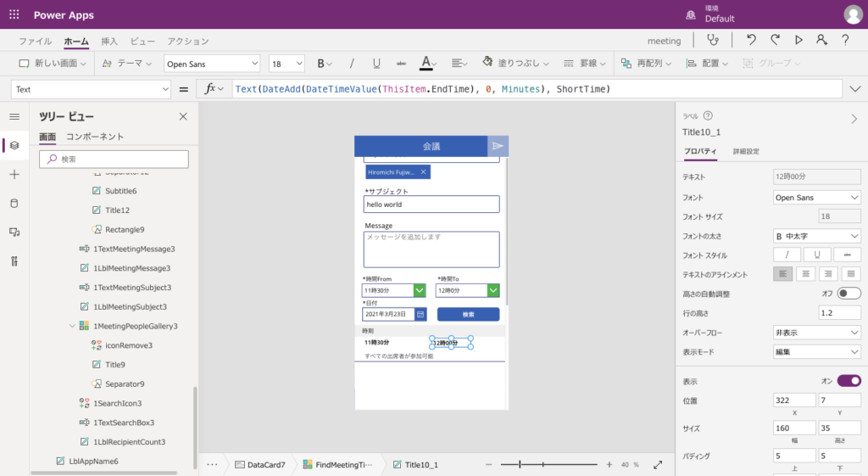Open the New screen (新しい画面) dropdown
868x476 pixels.
53,63
